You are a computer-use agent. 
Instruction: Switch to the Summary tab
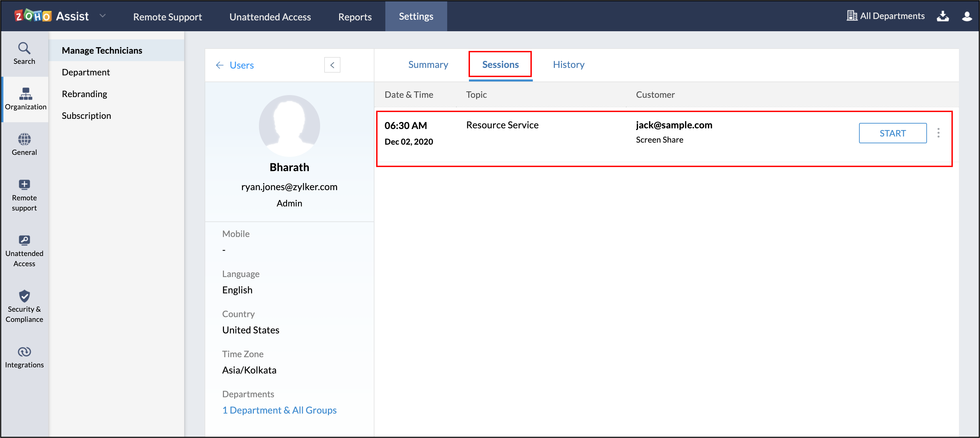point(428,64)
